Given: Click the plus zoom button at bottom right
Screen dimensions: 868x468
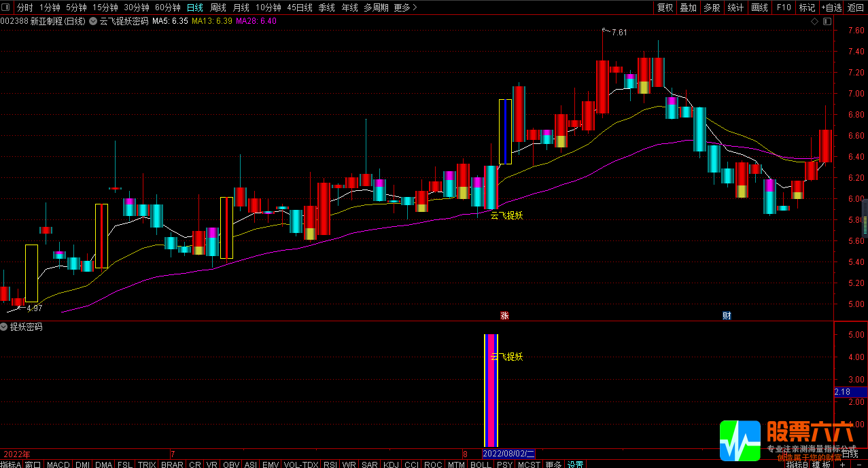Looking at the screenshot, I should [x=842, y=465].
